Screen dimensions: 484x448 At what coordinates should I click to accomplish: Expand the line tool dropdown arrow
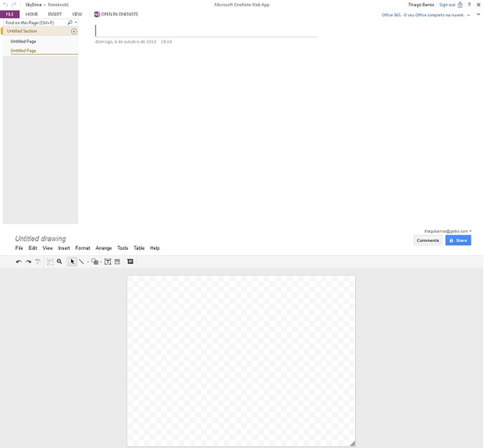[x=88, y=262]
